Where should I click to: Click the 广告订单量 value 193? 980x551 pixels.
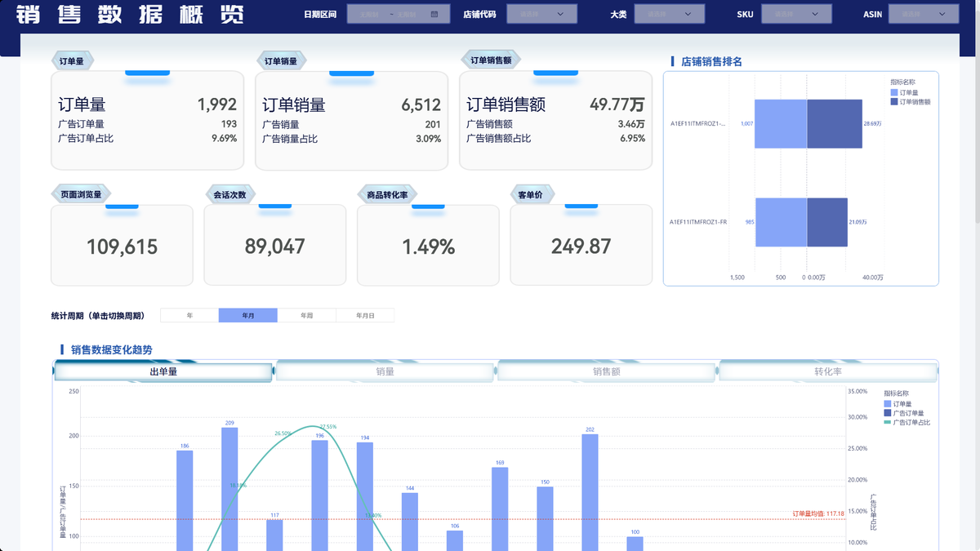pyautogui.click(x=229, y=124)
